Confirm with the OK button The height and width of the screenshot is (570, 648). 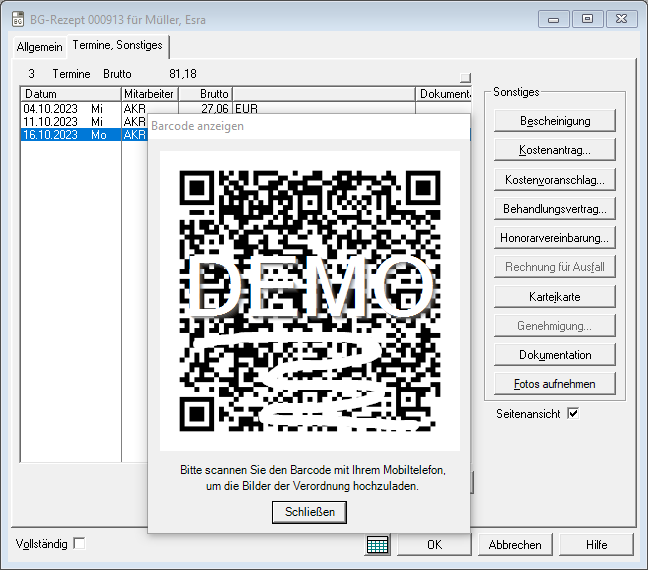tap(434, 544)
